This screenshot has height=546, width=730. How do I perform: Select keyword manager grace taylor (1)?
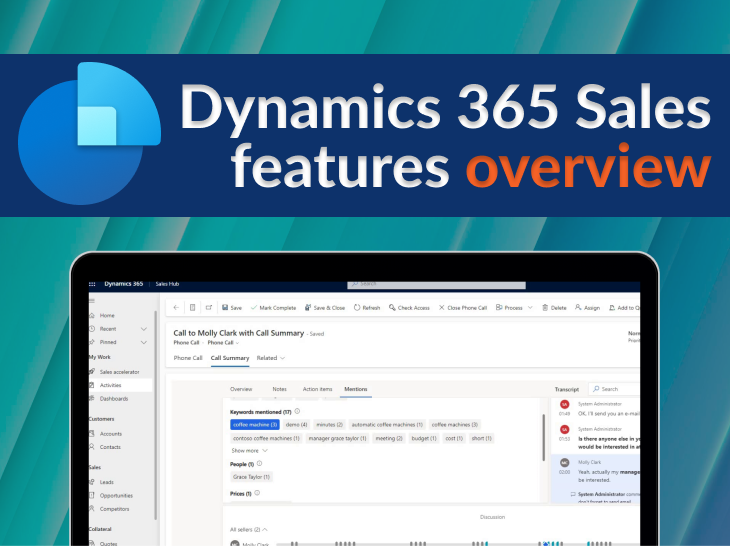[x=338, y=438]
